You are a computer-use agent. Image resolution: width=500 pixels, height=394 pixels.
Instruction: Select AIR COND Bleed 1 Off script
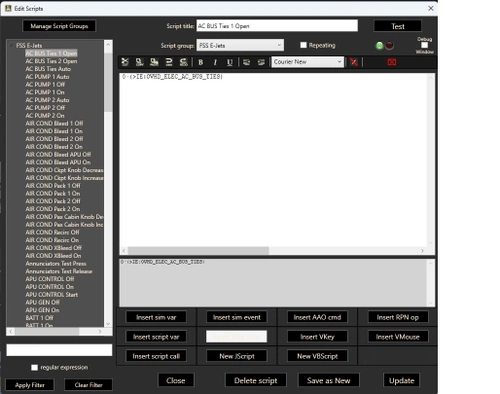click(54, 123)
